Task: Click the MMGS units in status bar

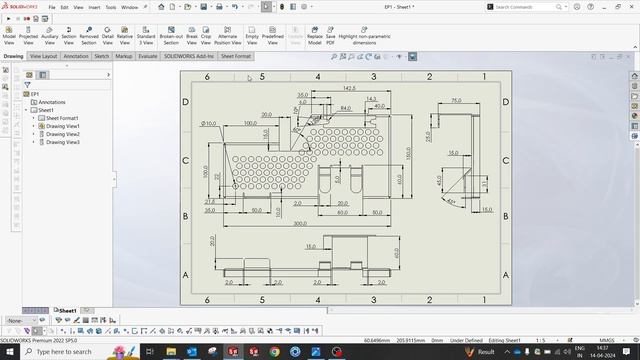Action: click(x=607, y=340)
